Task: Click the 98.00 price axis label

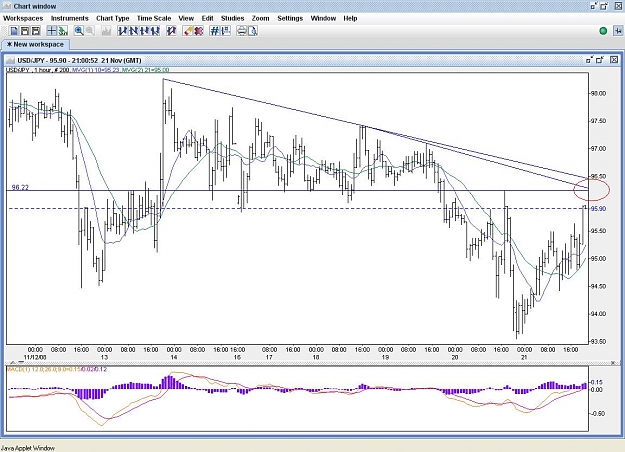Action: (598, 93)
